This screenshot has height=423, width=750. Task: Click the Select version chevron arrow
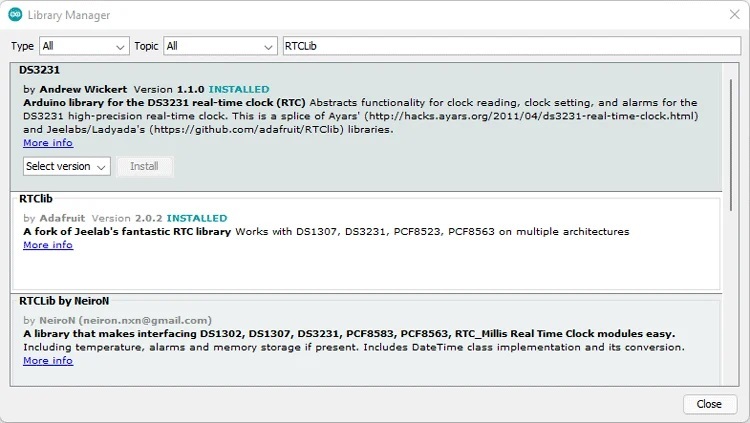(x=101, y=167)
